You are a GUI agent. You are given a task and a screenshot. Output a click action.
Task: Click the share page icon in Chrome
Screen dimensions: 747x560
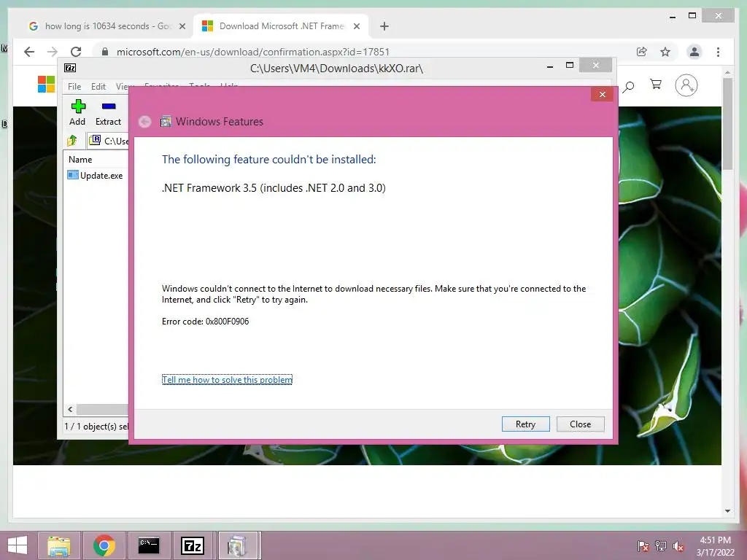pyautogui.click(x=642, y=52)
